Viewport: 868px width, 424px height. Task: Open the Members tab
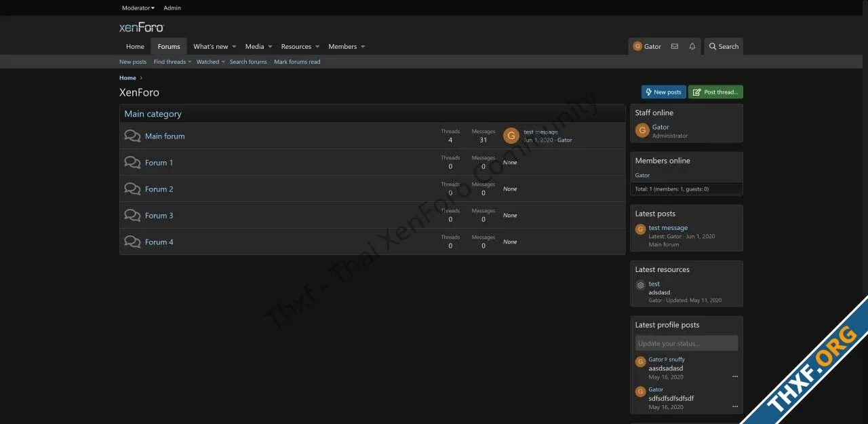[x=342, y=47]
